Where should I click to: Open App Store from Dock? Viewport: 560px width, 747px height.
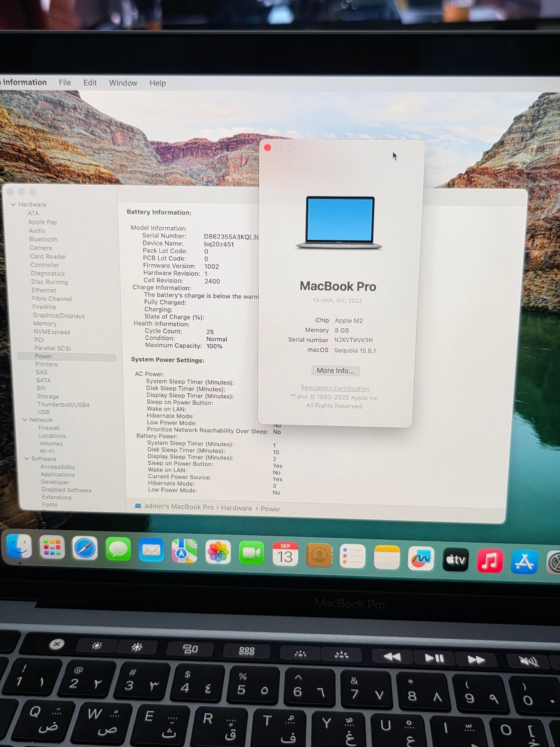524,562
